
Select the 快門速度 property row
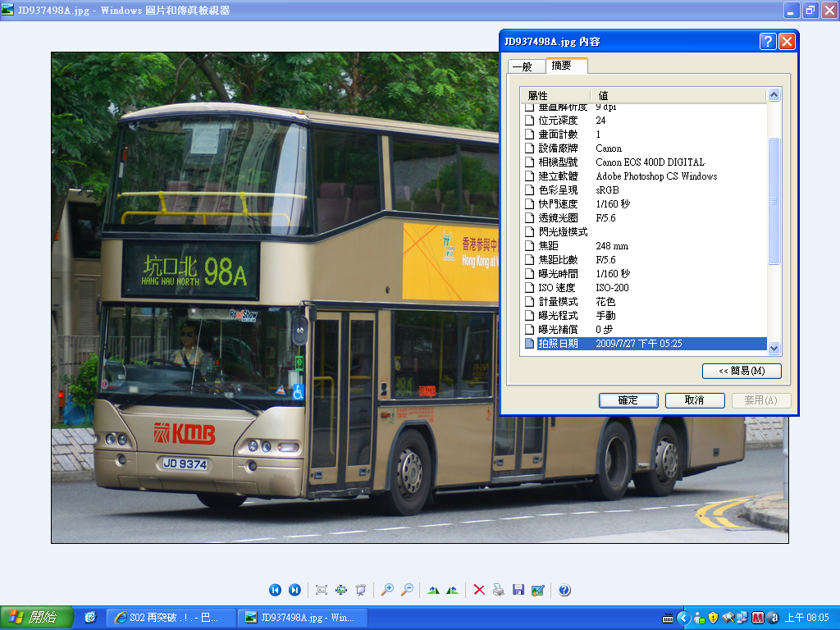[x=644, y=204]
